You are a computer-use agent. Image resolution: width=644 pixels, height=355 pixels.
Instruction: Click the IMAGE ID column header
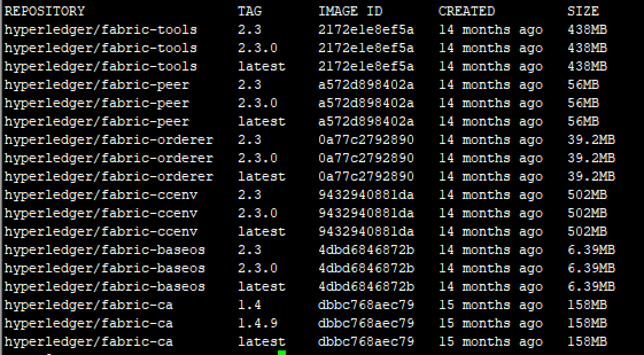coord(350,11)
